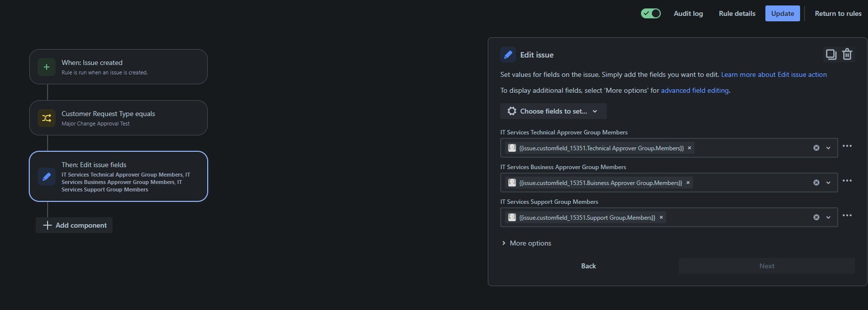Click the Update button
This screenshot has width=868, height=310.
coord(783,13)
